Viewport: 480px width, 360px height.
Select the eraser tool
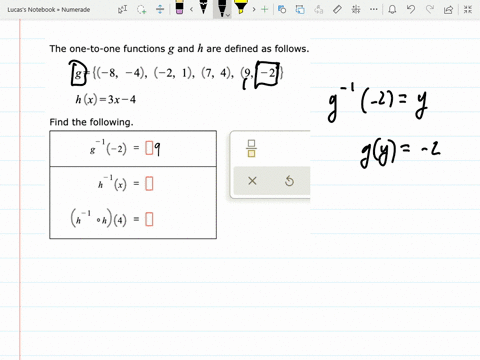click(179, 7)
